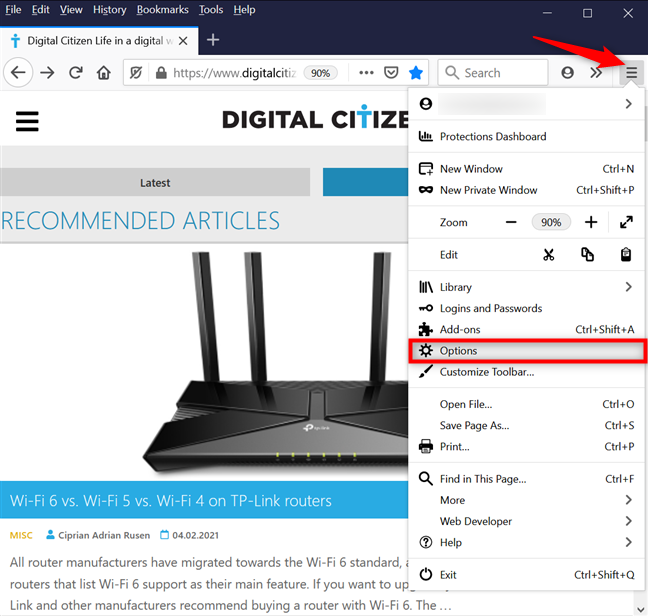The height and width of the screenshot is (616, 648).
Task: Reset zoom via 90% badge in address bar
Action: 320,73
